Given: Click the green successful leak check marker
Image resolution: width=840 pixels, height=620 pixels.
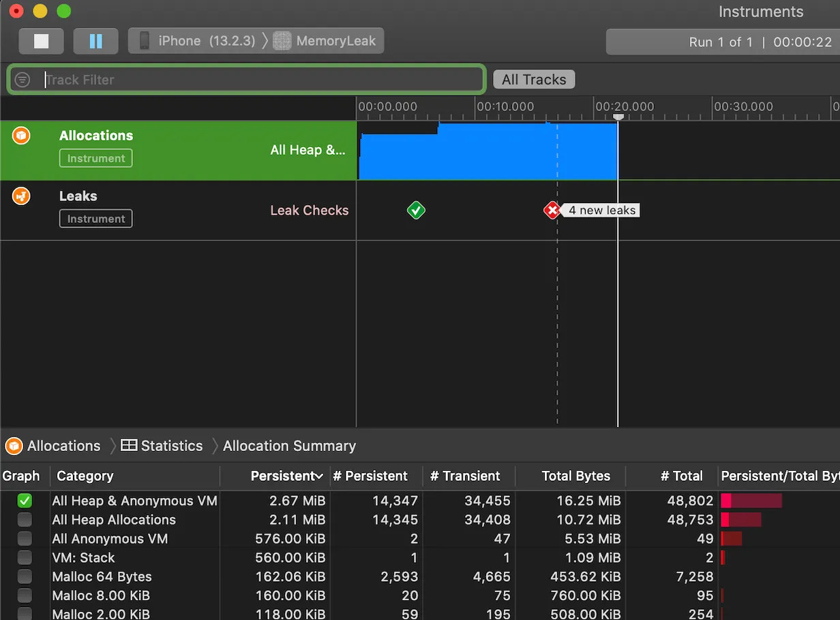Looking at the screenshot, I should 416,210.
